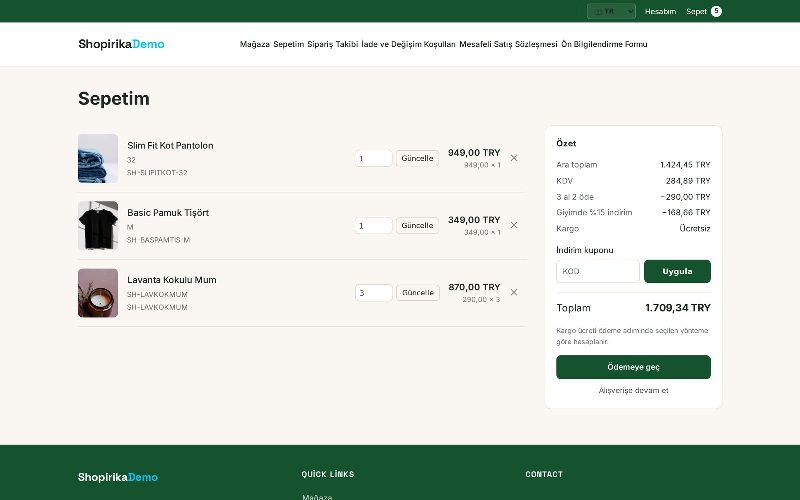800x500 pixels.
Task: Click the footer ShopirikaDemo logo
Action: coord(118,477)
